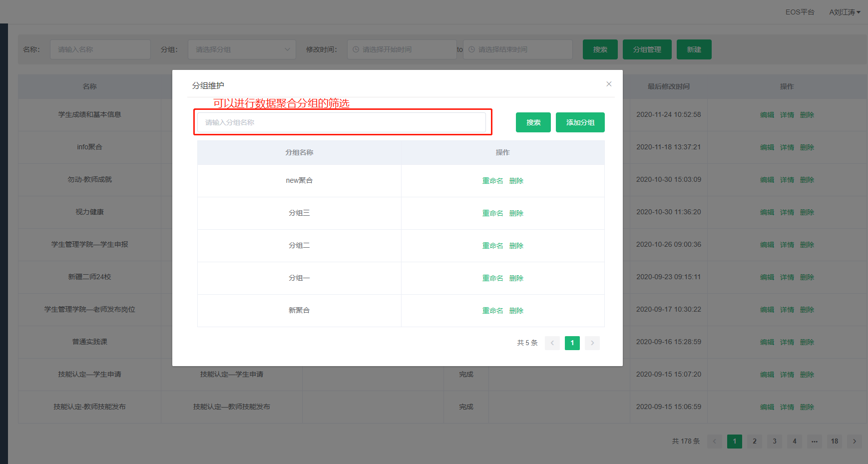Click the 最后修改时间 column header
Image resolution: width=868 pixels, height=464 pixels.
pos(669,86)
